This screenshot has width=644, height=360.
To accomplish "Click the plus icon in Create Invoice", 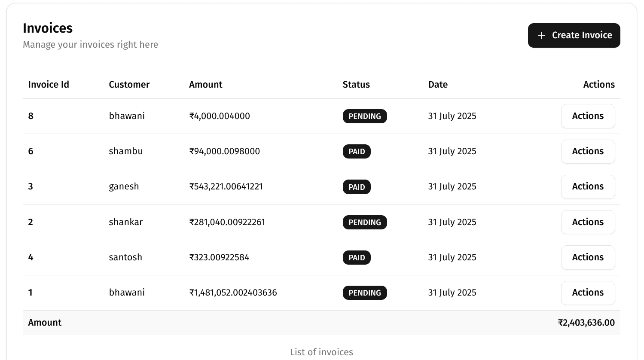I will (x=541, y=36).
